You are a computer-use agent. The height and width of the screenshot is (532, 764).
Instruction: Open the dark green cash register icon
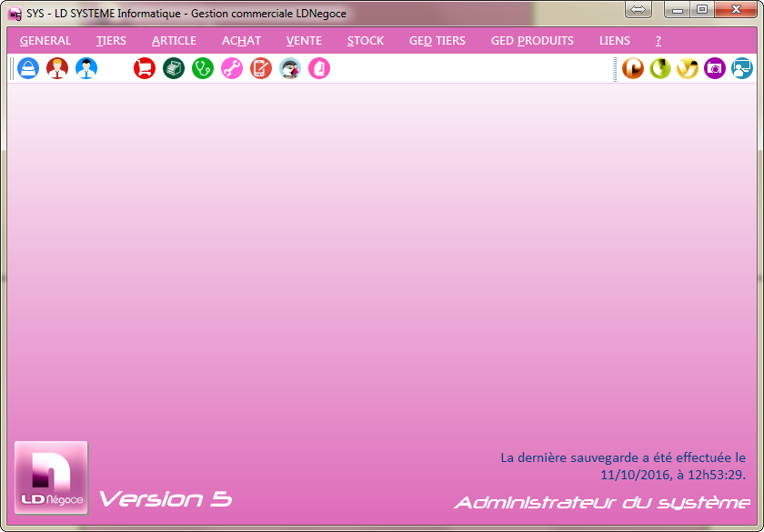point(174,68)
